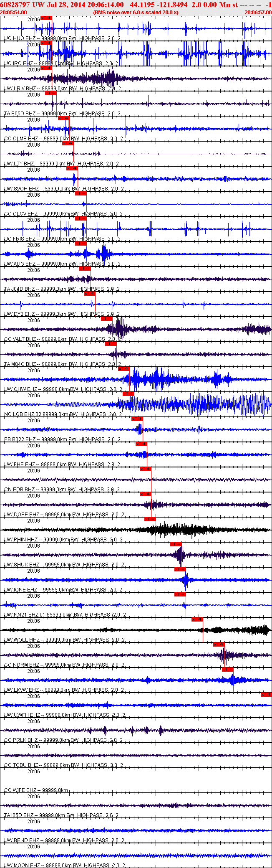
Task: Select the red pick flag on UW.DY2 trace
Action: coord(89,294)
